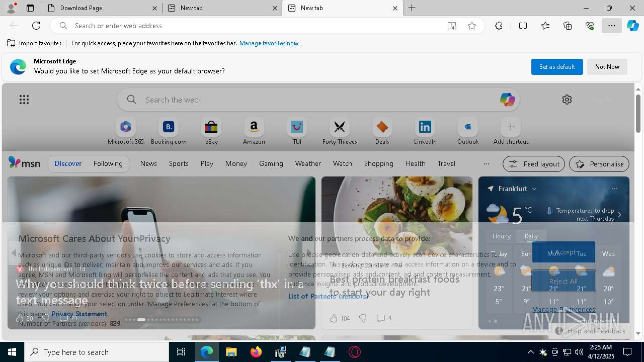Click the Personalise button

599,164
